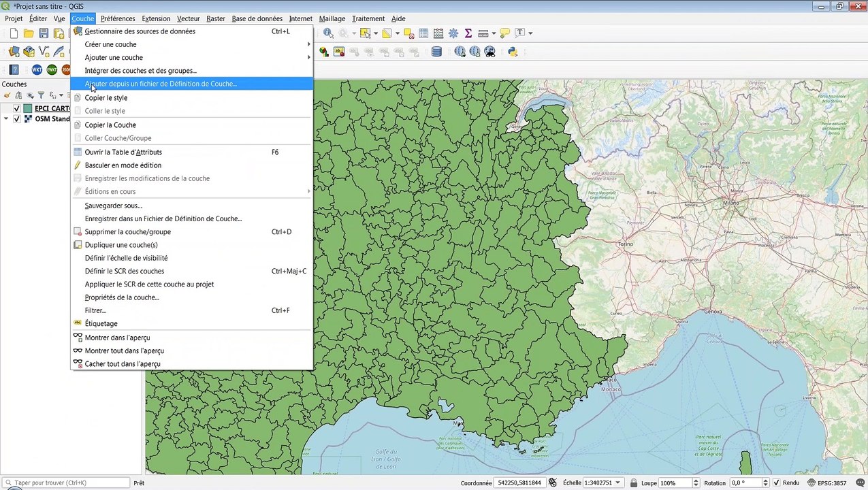The image size is (868, 490).
Task: Click the database manager cylinder icon
Action: pos(436,52)
